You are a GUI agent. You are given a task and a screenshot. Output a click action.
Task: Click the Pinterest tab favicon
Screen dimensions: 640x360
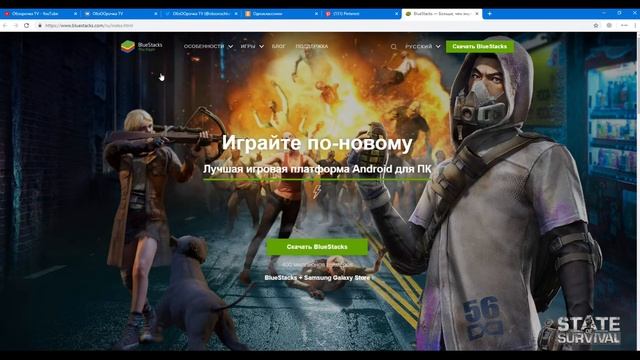(x=328, y=13)
